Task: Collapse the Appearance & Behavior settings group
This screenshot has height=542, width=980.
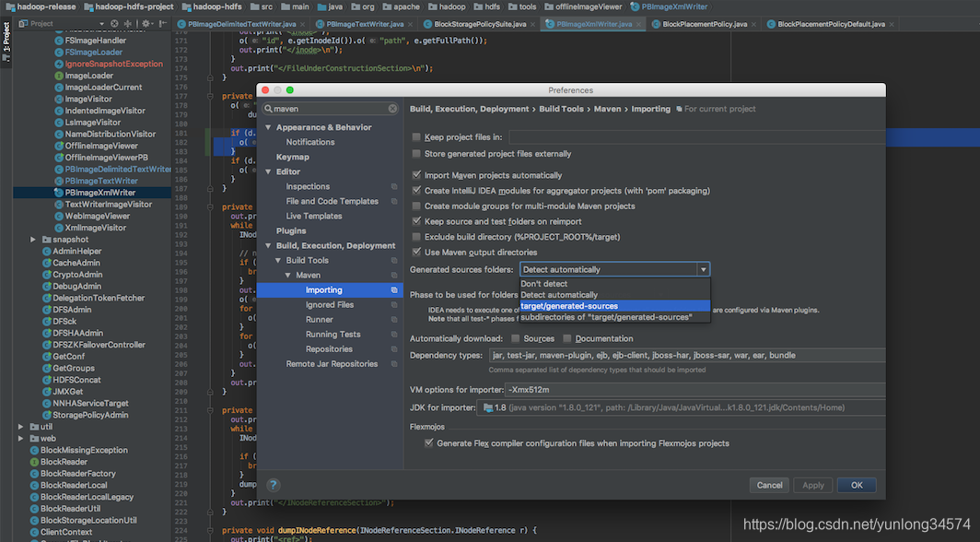Action: point(269,127)
